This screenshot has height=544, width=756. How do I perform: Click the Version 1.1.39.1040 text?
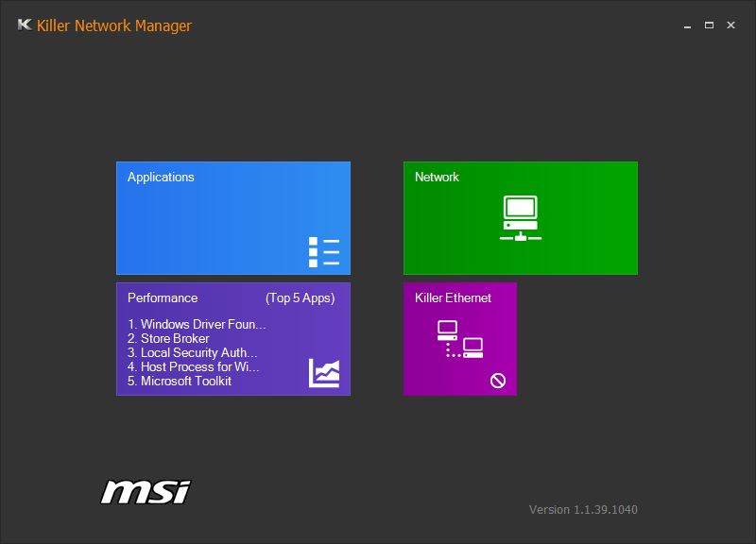583,510
